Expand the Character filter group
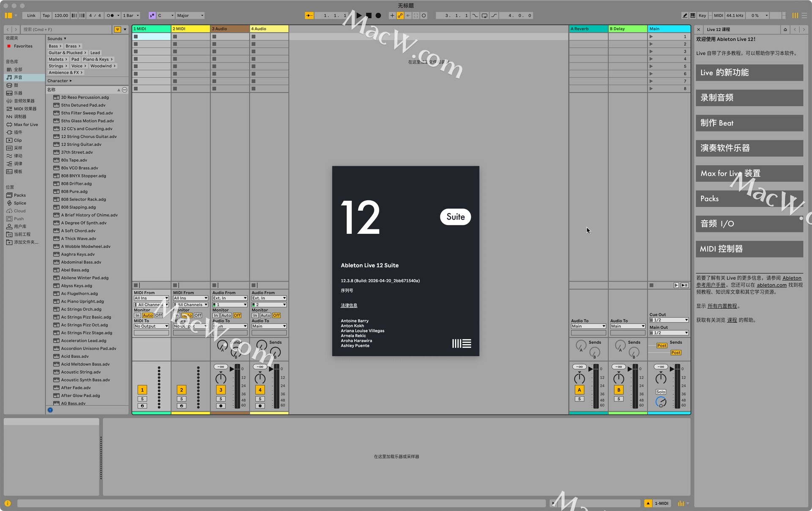Screen dimensions: 812x511 click(60, 81)
